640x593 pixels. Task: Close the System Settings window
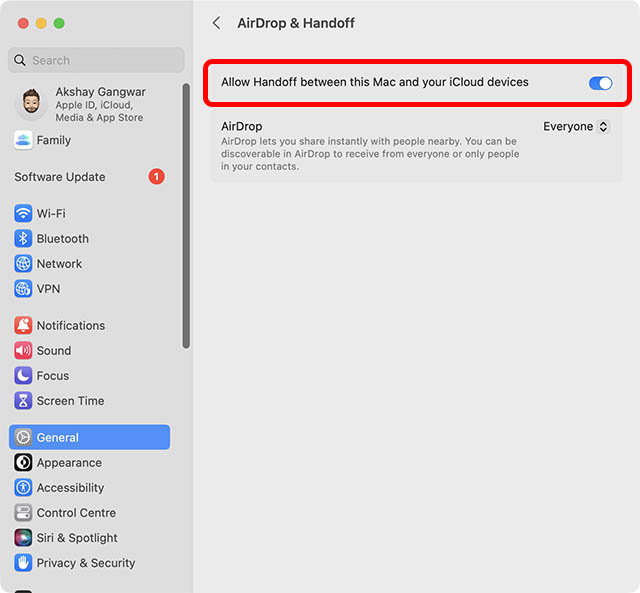click(23, 23)
